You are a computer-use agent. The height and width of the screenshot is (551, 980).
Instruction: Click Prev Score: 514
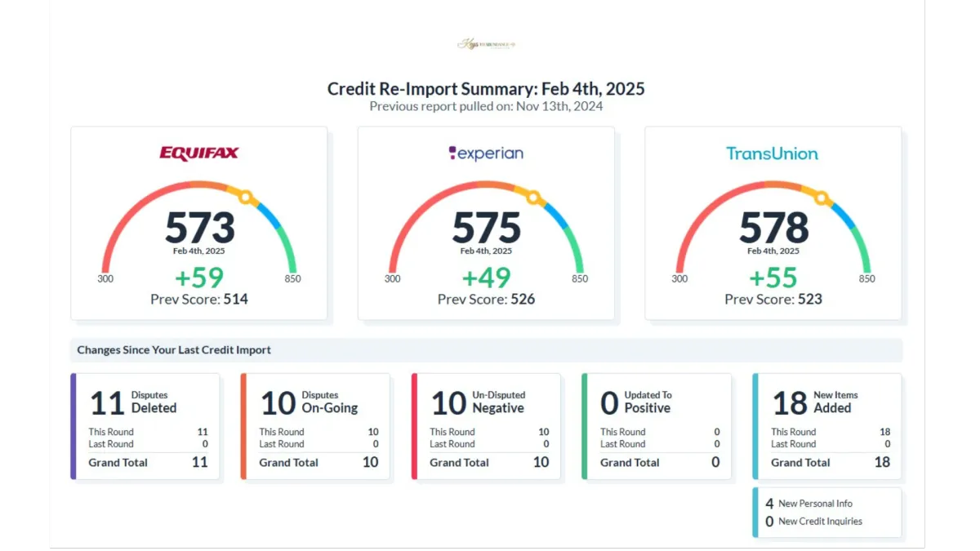199,299
